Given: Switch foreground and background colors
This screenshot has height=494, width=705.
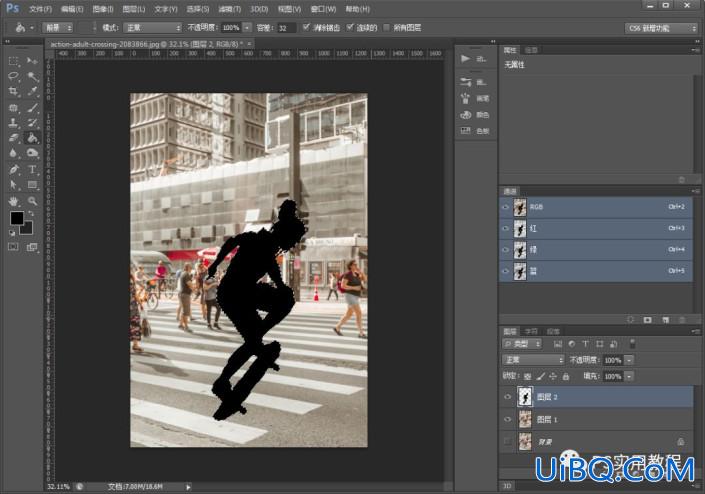Looking at the screenshot, I should 31,213.
